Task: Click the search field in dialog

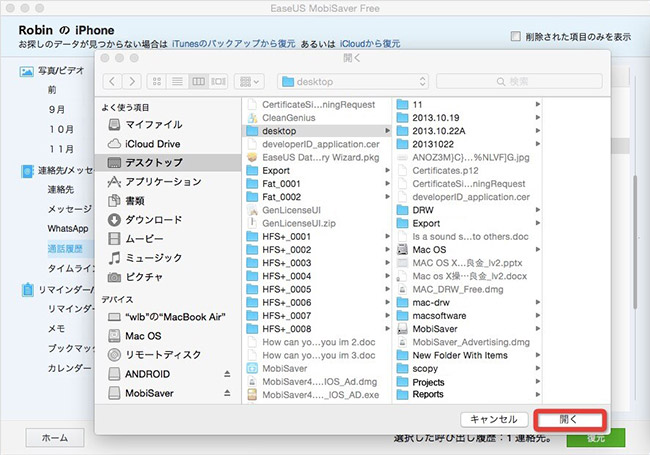Action: pos(519,82)
